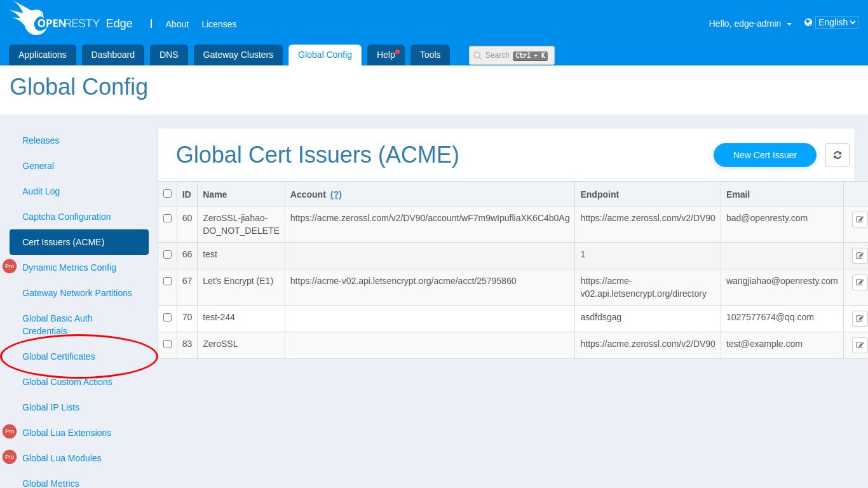The width and height of the screenshot is (868, 488).
Task: Tick the checkbox for test-244
Action: coord(167,317)
